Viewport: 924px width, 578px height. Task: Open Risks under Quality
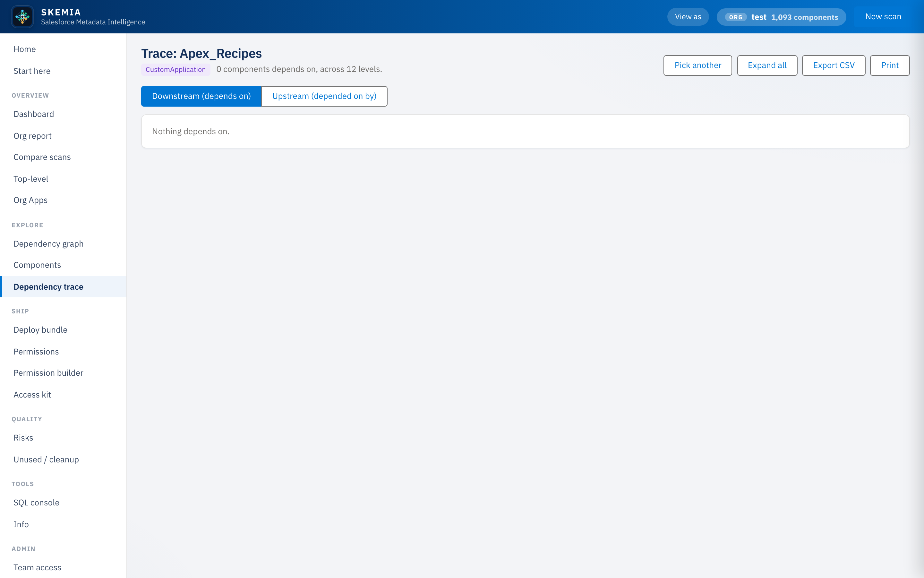64,438
